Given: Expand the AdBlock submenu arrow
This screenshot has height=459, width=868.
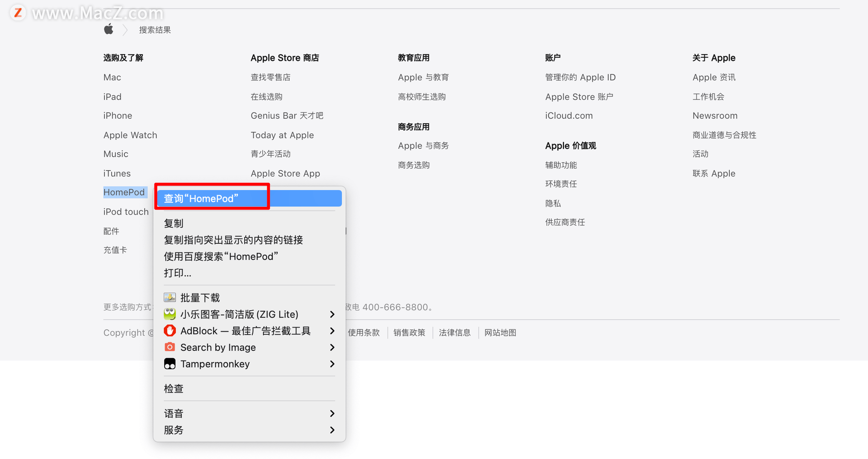Looking at the screenshot, I should tap(332, 331).
